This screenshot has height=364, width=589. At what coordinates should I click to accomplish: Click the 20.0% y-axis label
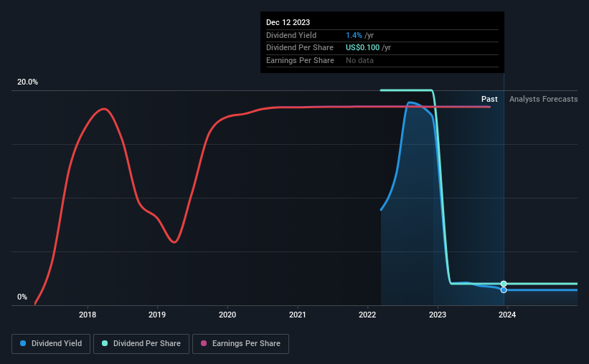(x=27, y=82)
